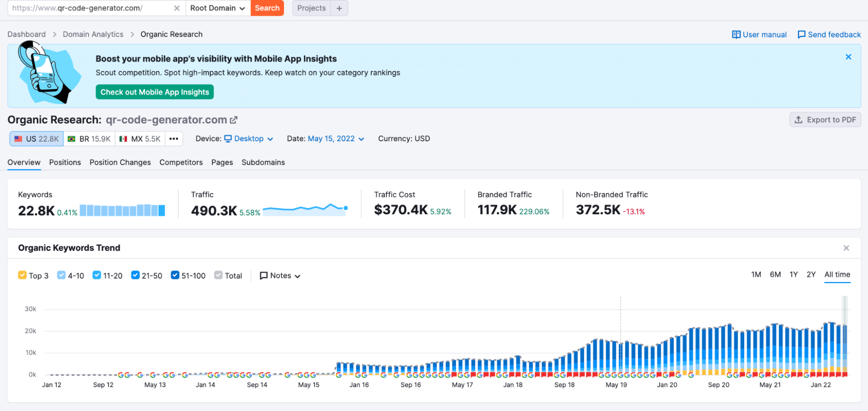
Task: Click the Send feedback link
Action: 829,34
